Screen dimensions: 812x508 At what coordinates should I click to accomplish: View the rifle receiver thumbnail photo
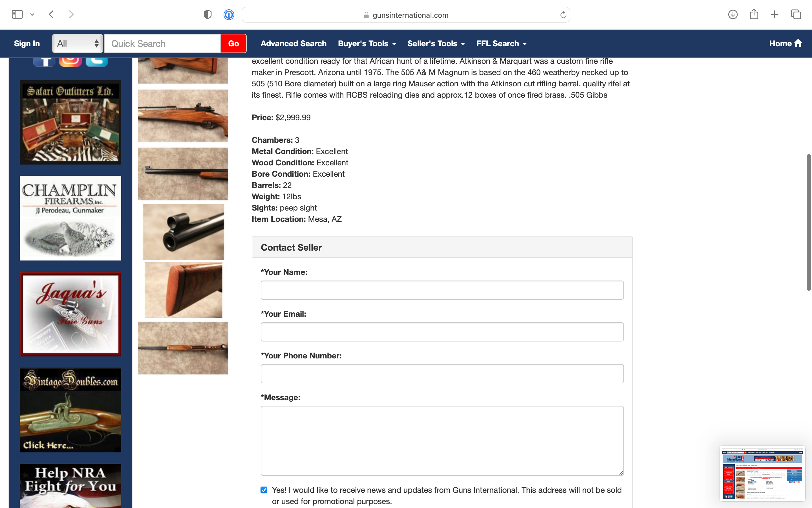point(183,116)
